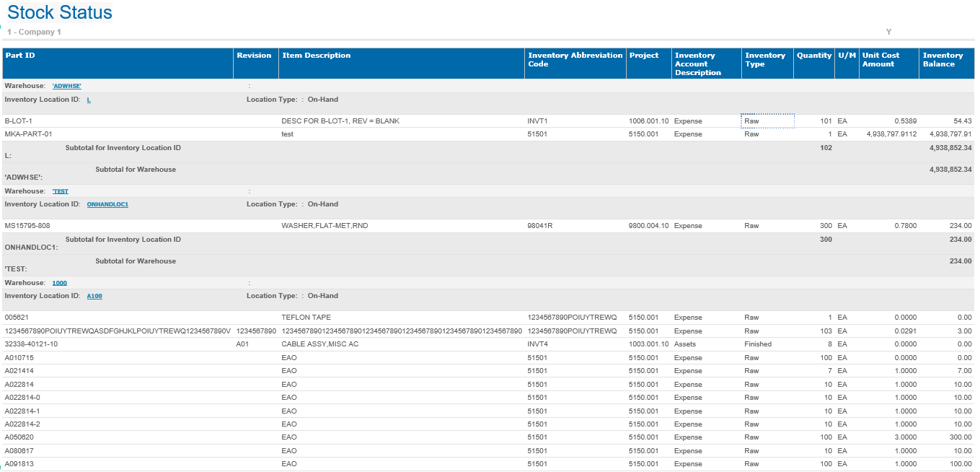The width and height of the screenshot is (980, 472).
Task: Click the Item Description column header
Action: pyautogui.click(x=316, y=56)
